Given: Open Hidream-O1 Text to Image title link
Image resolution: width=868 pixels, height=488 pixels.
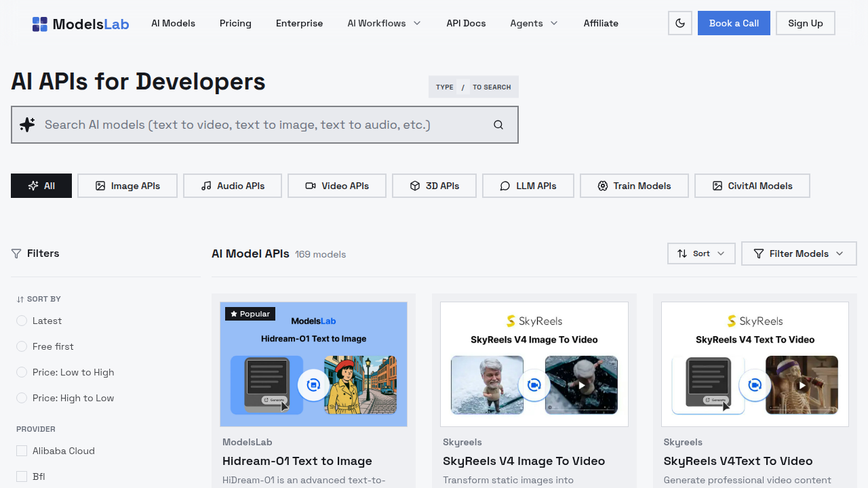Looking at the screenshot, I should (297, 461).
